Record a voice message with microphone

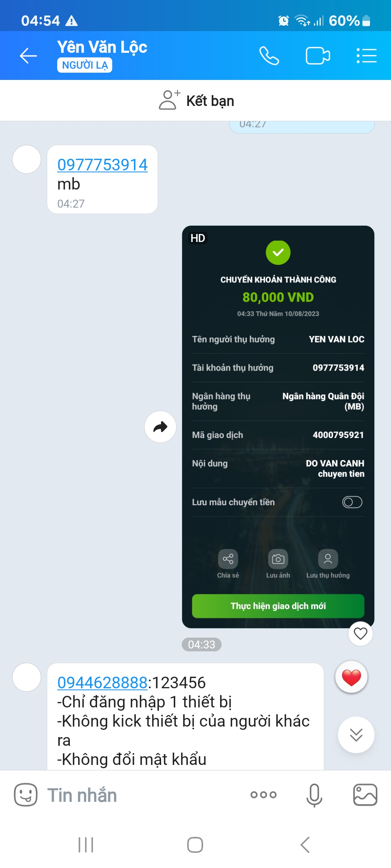click(x=314, y=795)
